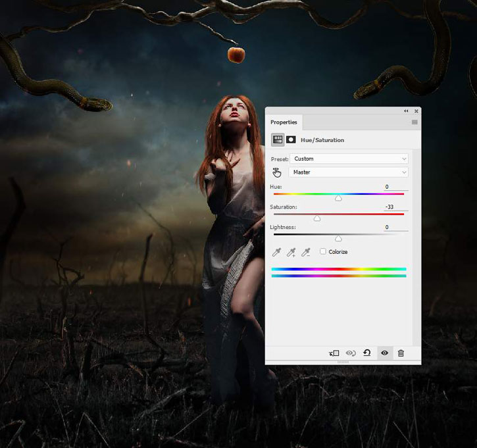The width and height of the screenshot is (477, 448).
Task: Enable the Colorize checkbox
Action: tap(323, 251)
